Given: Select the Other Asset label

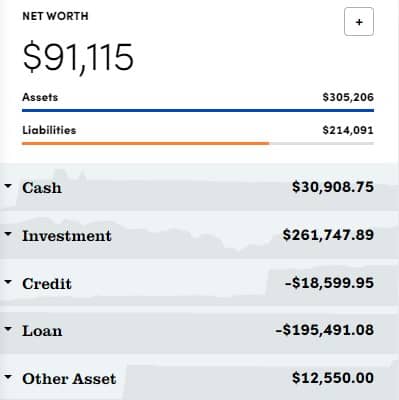Looking at the screenshot, I should coord(69,379).
